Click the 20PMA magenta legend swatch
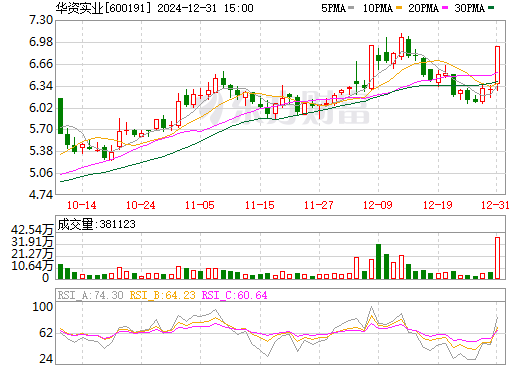Screen dimensions: 520x365 (445, 8)
